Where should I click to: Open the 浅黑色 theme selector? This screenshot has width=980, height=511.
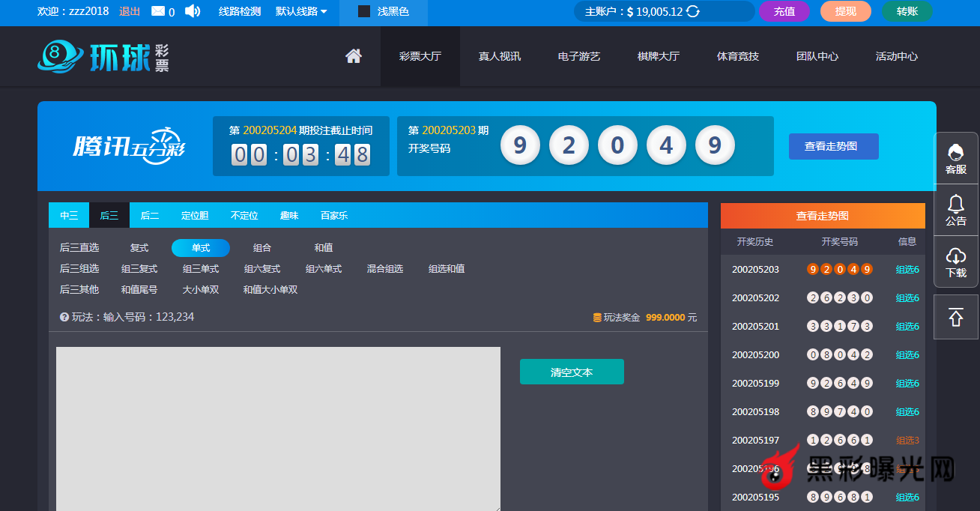pyautogui.click(x=384, y=11)
